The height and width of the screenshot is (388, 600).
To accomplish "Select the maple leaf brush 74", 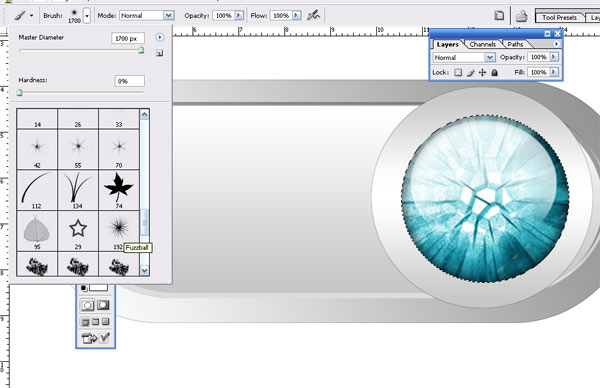I will coord(119,190).
